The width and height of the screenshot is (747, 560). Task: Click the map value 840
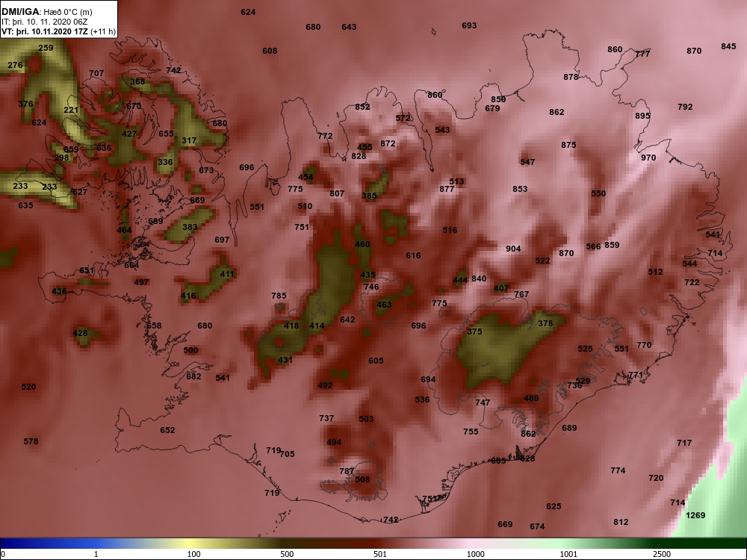(479, 279)
